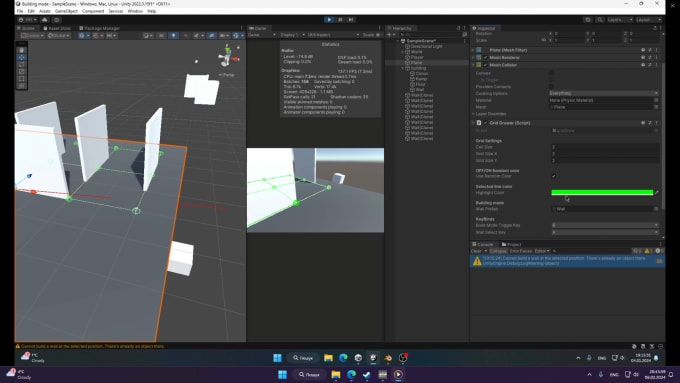Select the hand View tool
The width and height of the screenshot is (680, 383).
(x=21, y=50)
